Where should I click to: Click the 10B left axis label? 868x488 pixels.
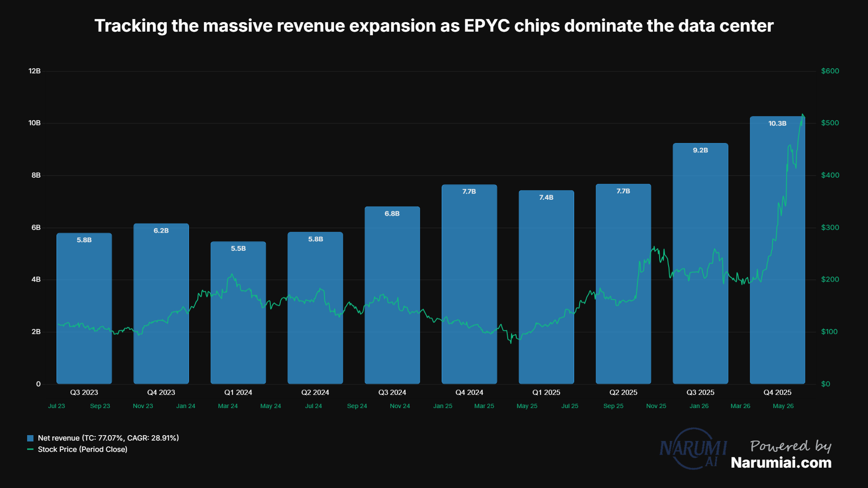35,123
